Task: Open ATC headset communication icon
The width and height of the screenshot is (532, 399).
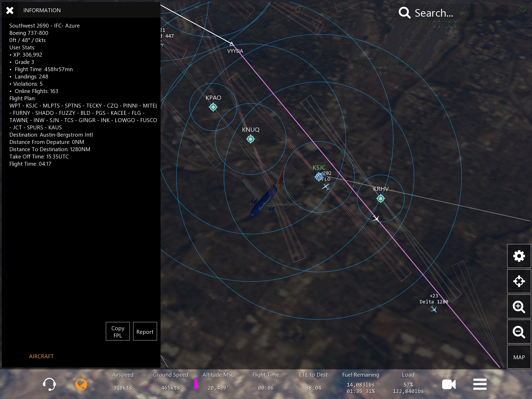Action: (49, 384)
